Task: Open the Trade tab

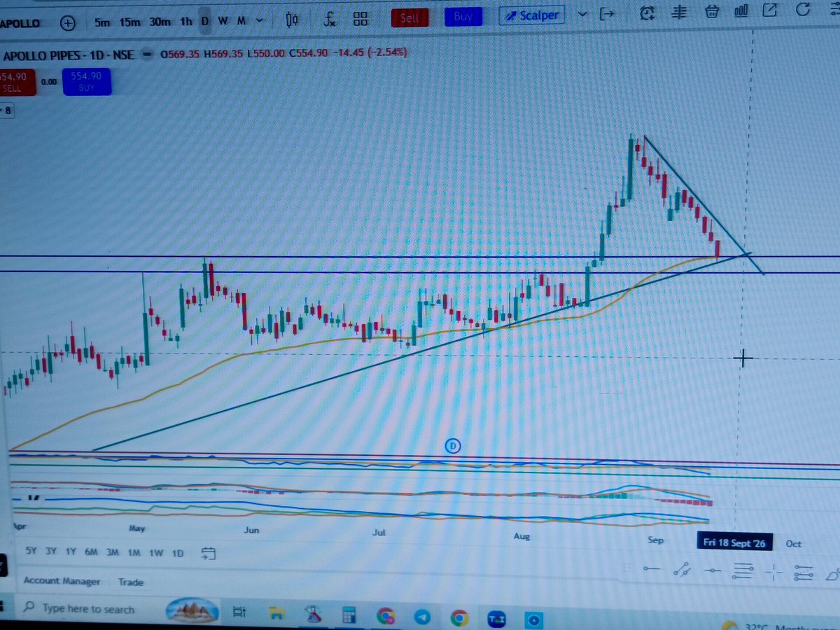Action: coord(131,582)
